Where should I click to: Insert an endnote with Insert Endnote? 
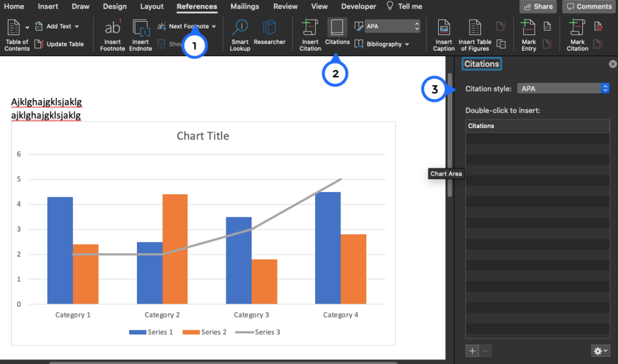140,36
